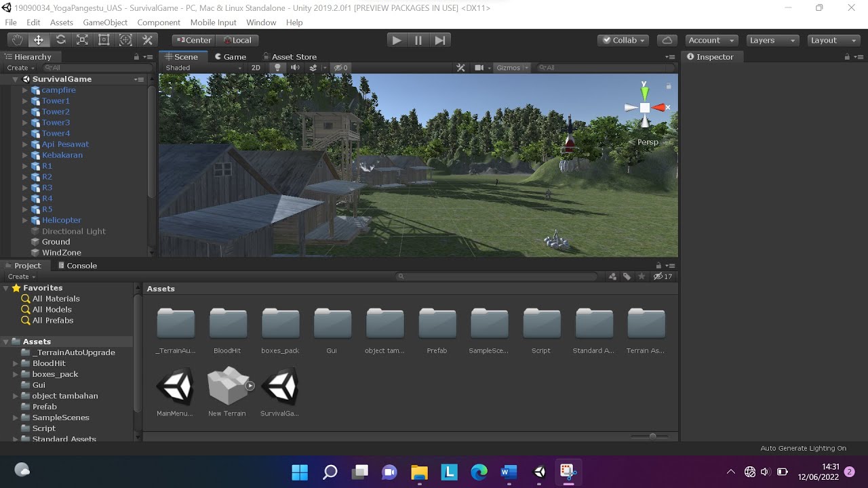The image size is (868, 488).
Task: Select the Rect Transform tool
Action: [x=104, y=40]
